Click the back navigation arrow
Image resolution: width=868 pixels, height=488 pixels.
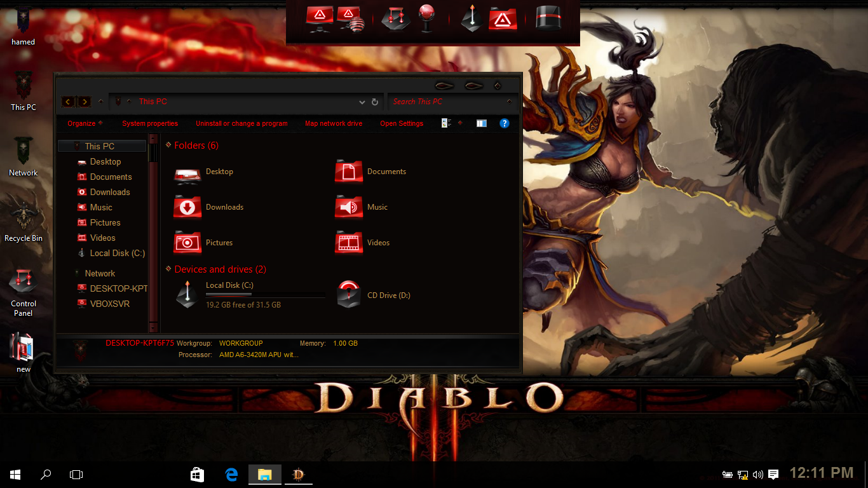[68, 102]
